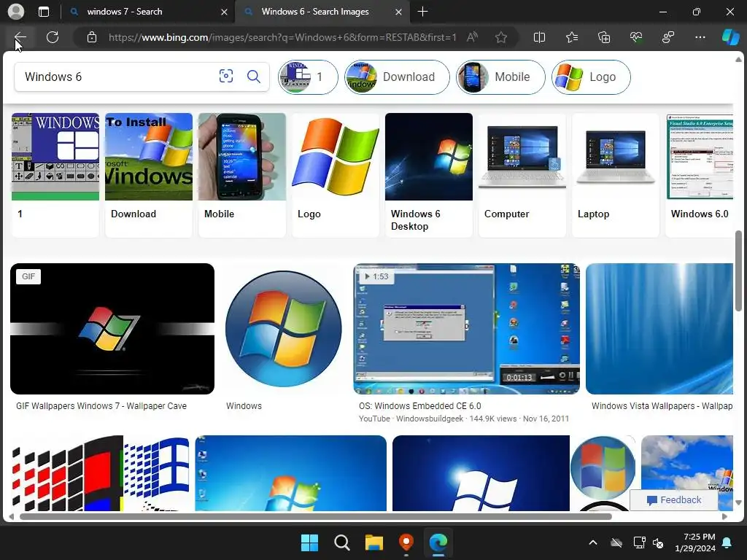Select the Download filter chip
The width and height of the screenshot is (747, 560).
pyautogui.click(x=397, y=77)
